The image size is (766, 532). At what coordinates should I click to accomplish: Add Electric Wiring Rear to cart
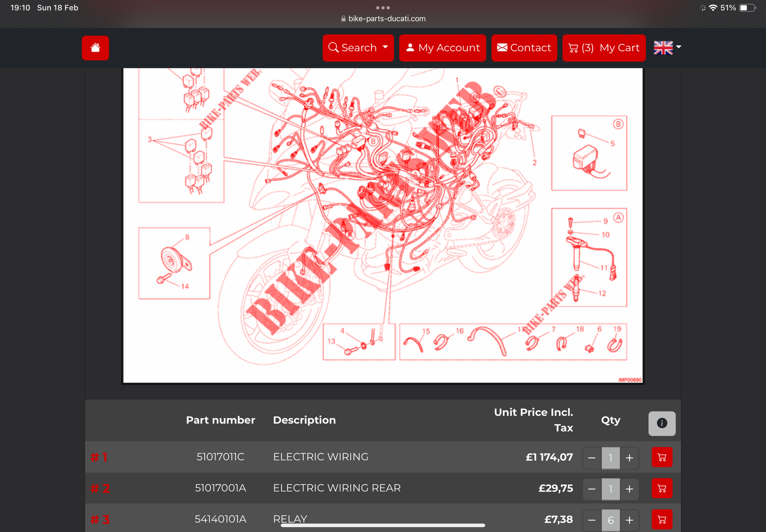pos(662,488)
